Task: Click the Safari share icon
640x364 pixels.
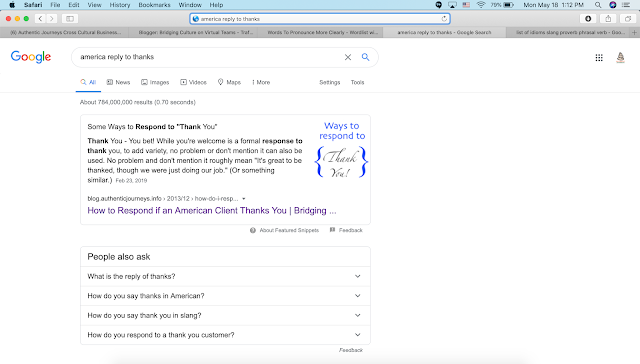Action: coord(608,19)
